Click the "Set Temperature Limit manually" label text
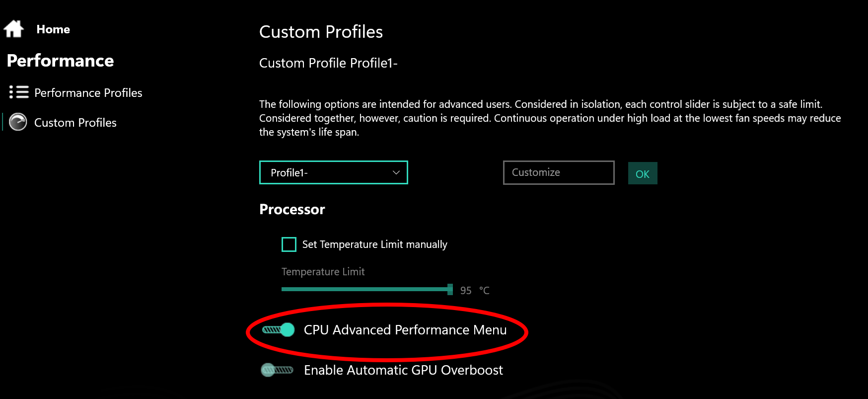 374,244
